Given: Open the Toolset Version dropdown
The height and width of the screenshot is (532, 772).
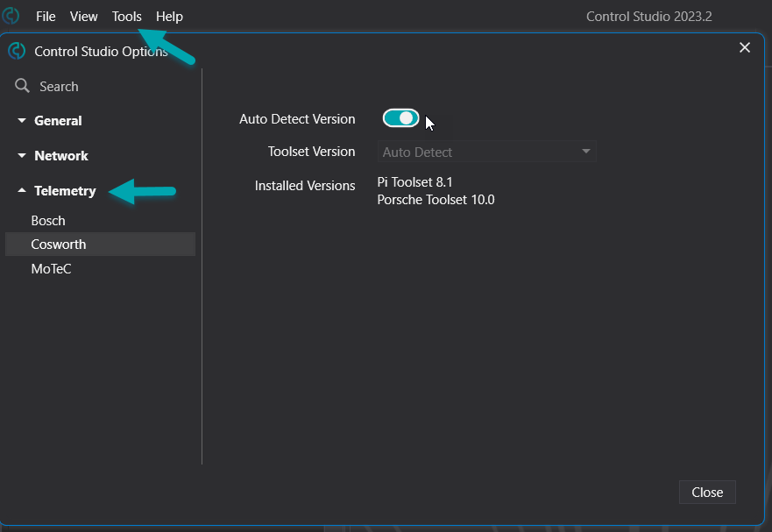Looking at the screenshot, I should pos(486,152).
